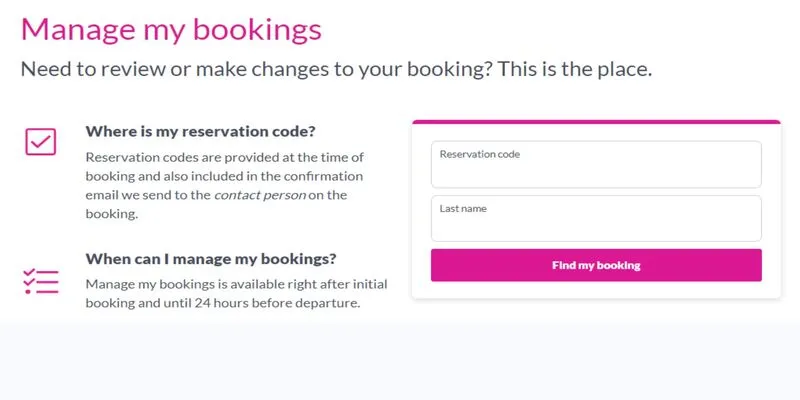Click the small 'Reservation code' field label

pos(480,155)
